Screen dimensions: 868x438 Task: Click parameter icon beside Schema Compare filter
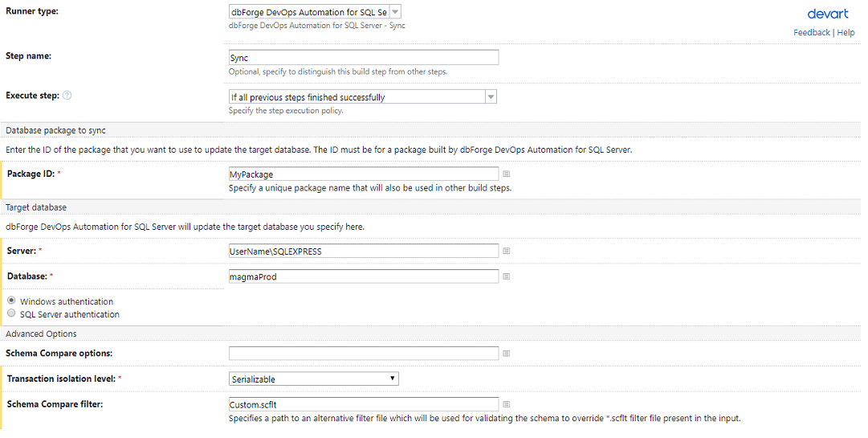pyautogui.click(x=506, y=404)
